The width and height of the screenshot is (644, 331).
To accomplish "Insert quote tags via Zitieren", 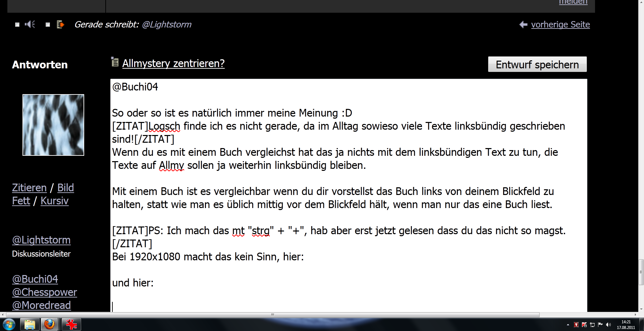I will (29, 188).
